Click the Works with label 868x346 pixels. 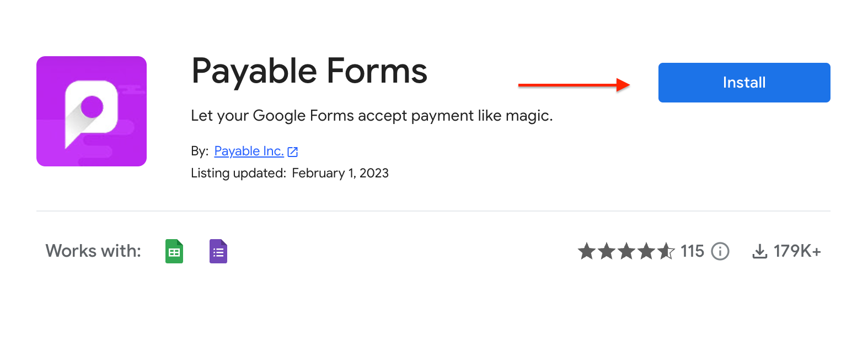coord(93,251)
